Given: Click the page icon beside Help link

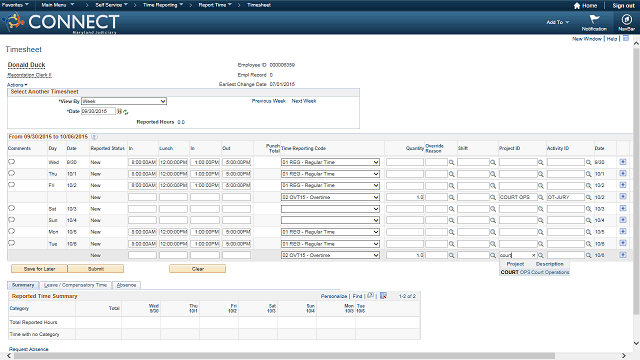Looking at the screenshot, I should point(626,38).
